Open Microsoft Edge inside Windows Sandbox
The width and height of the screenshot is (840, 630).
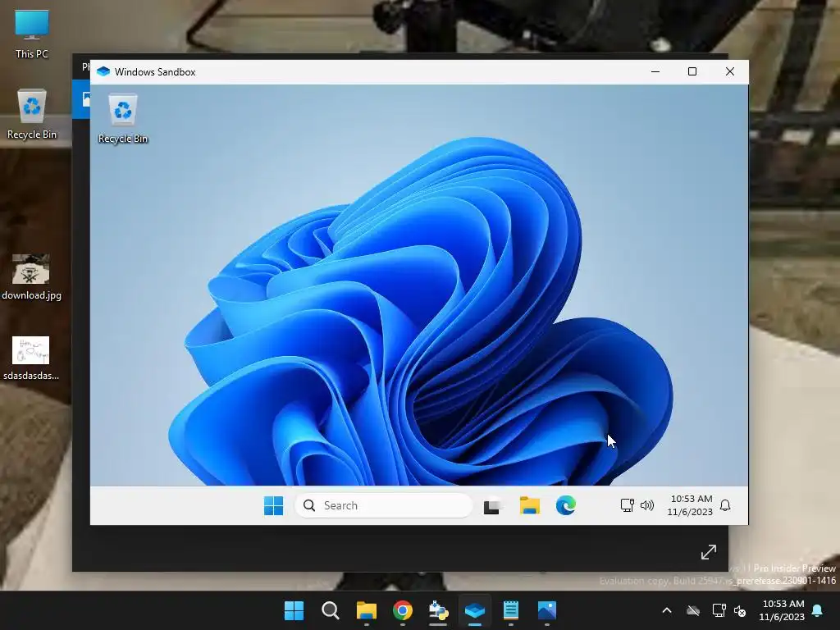[x=566, y=505]
